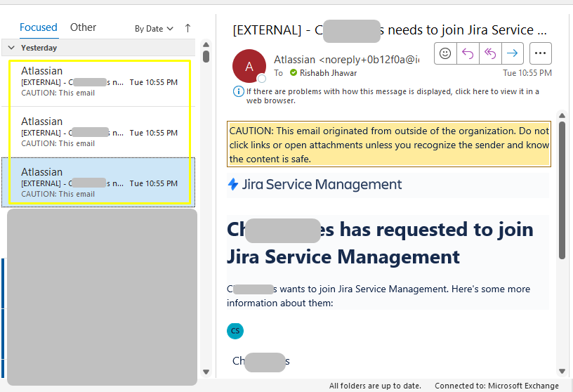Open the second Atlassian email in list

pyautogui.click(x=100, y=132)
